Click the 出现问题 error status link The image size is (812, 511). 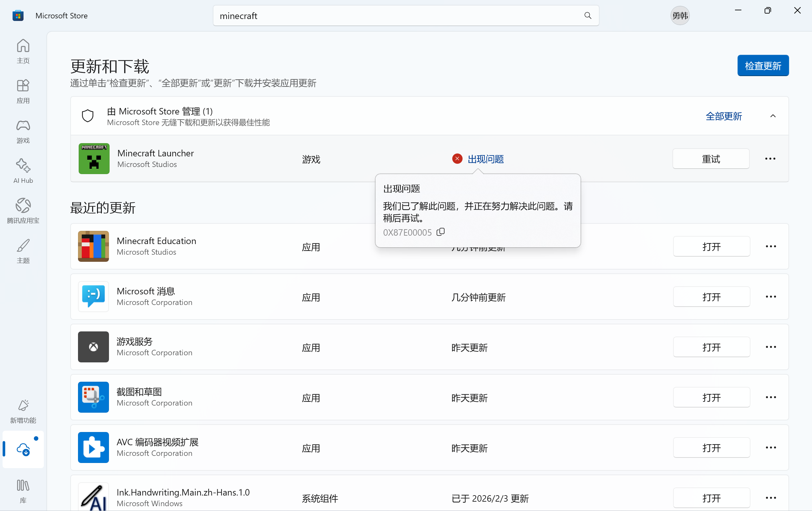pyautogui.click(x=485, y=159)
